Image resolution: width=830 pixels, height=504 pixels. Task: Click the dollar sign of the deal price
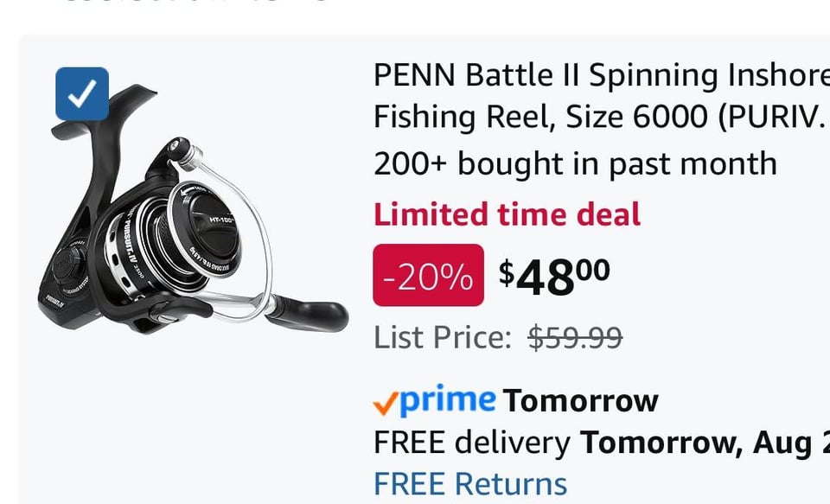[507, 271]
